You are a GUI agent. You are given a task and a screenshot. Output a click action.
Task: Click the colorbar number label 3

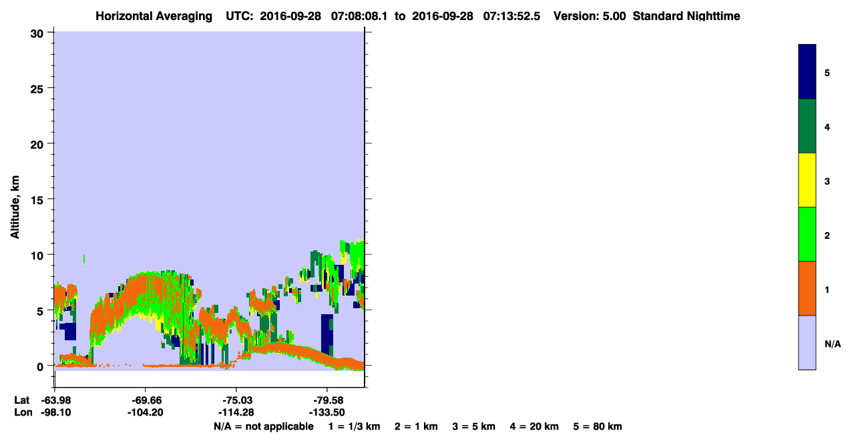827,181
